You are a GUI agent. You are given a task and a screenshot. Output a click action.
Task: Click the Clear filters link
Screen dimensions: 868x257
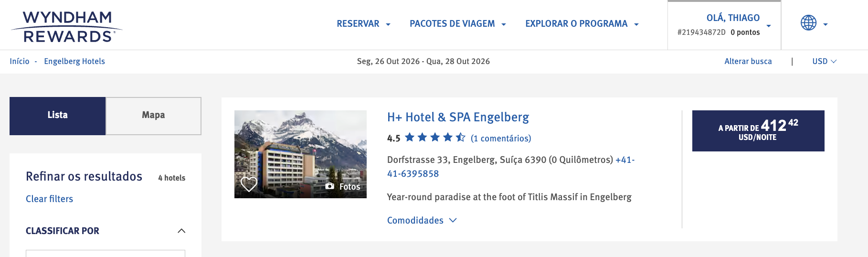point(49,199)
